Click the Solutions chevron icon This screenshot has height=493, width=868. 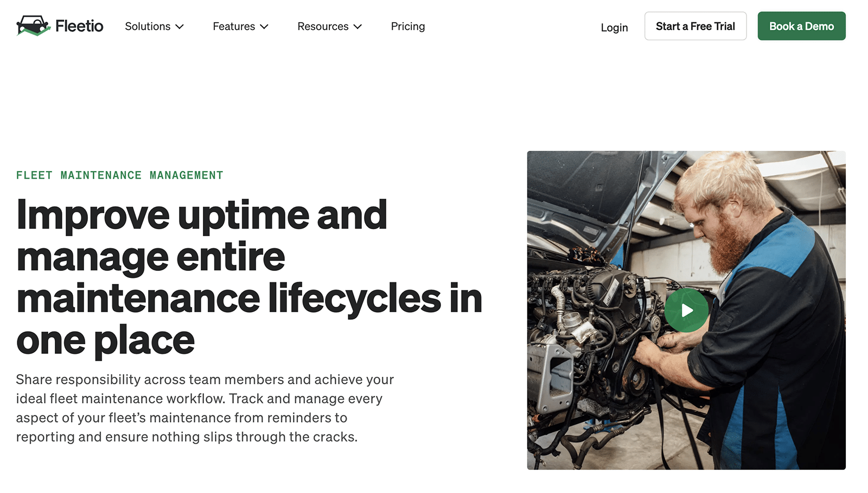click(x=180, y=26)
